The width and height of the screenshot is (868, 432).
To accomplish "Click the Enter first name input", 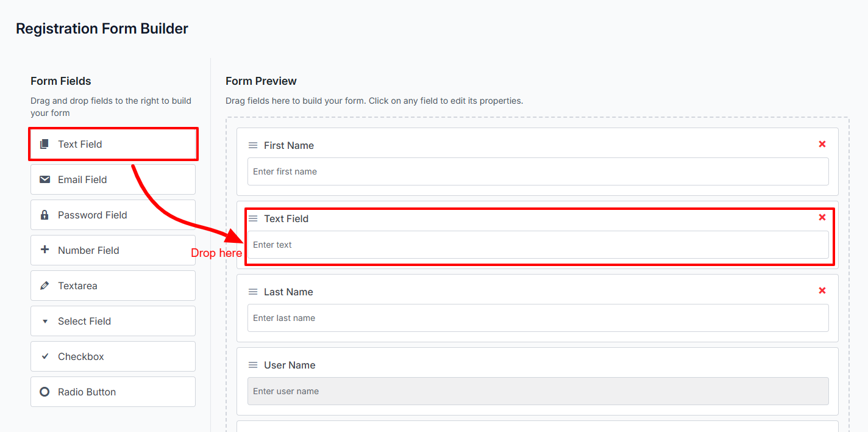I will (538, 171).
